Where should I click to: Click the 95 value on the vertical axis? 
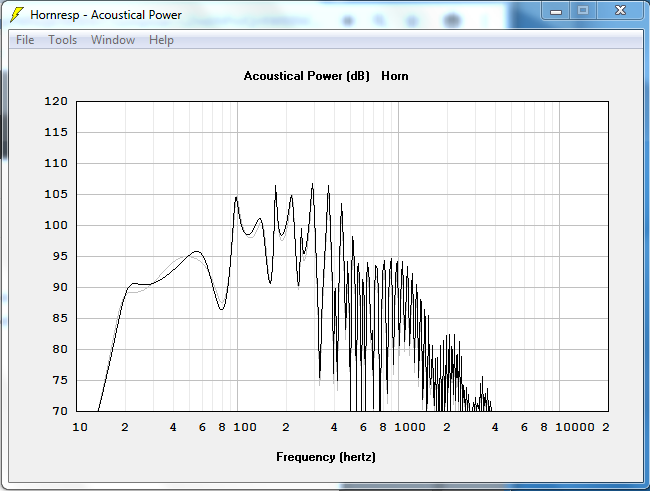tap(60, 256)
